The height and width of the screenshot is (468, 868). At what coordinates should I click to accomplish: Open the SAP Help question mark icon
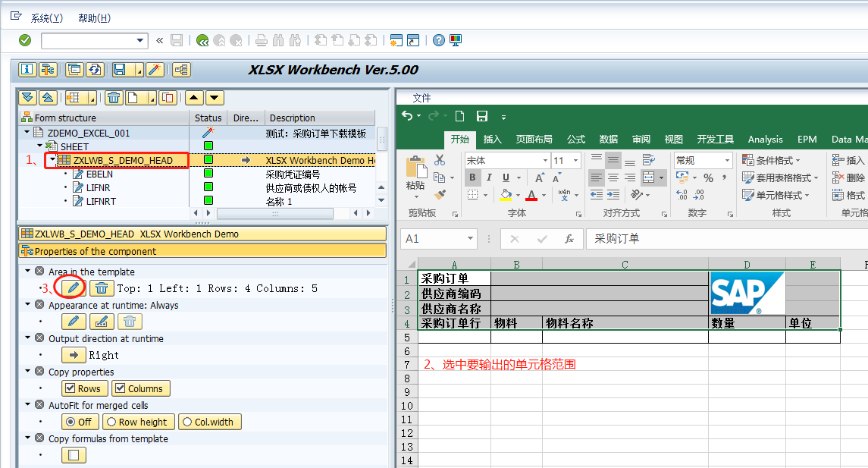439,40
